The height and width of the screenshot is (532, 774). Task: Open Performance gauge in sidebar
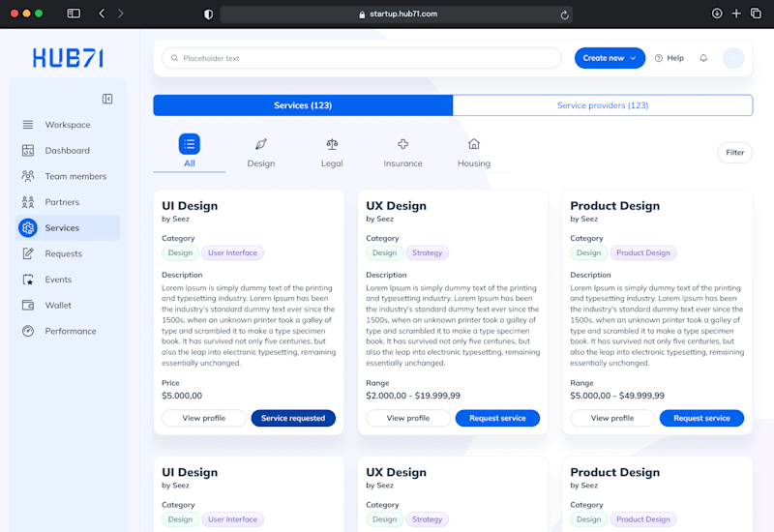tap(68, 331)
